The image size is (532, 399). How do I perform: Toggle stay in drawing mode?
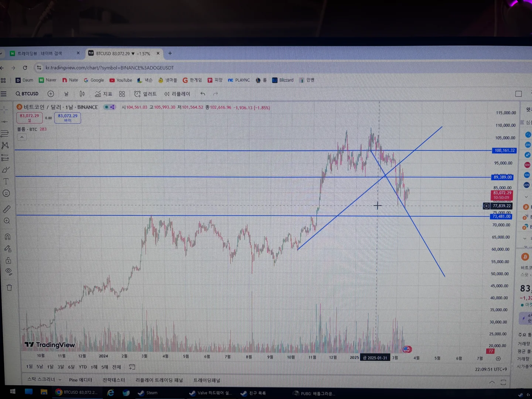pos(8,249)
